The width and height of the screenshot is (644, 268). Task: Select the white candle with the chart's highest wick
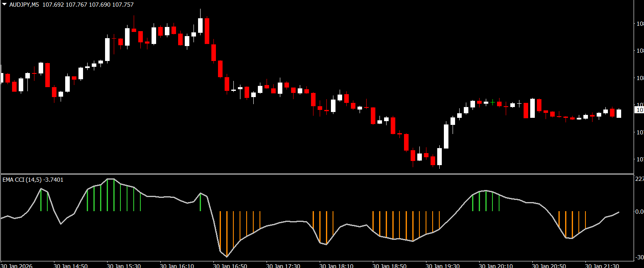click(200, 25)
